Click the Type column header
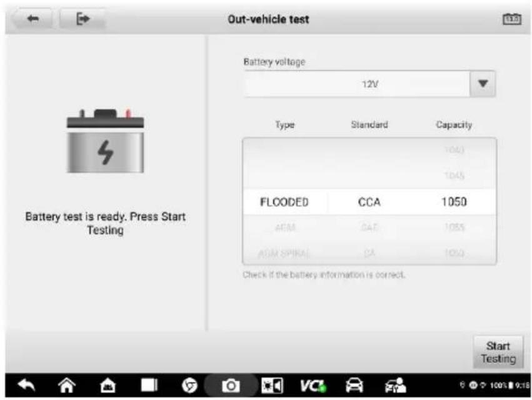The width and height of the screenshot is (532, 400). pyautogui.click(x=284, y=125)
